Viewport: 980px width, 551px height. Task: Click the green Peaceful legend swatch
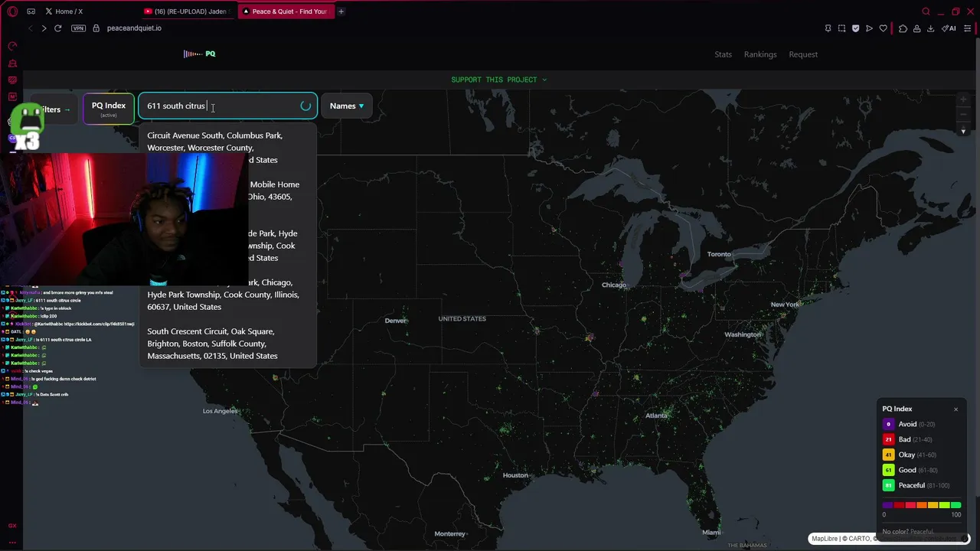[889, 485]
